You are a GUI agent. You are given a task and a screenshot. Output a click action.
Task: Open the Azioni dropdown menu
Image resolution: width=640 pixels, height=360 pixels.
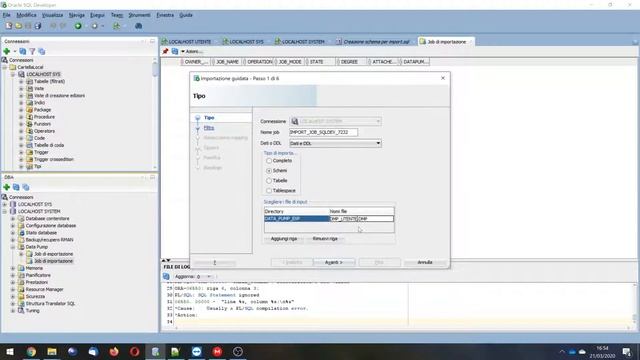[x=192, y=51]
